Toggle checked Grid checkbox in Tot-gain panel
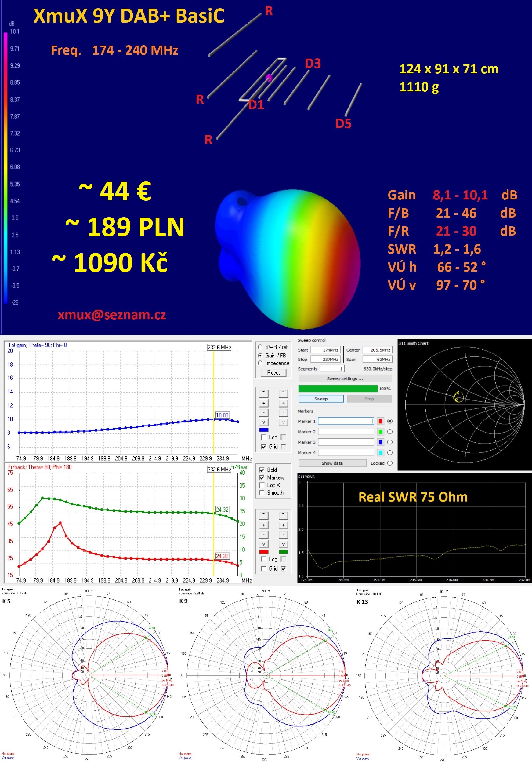 click(264, 447)
